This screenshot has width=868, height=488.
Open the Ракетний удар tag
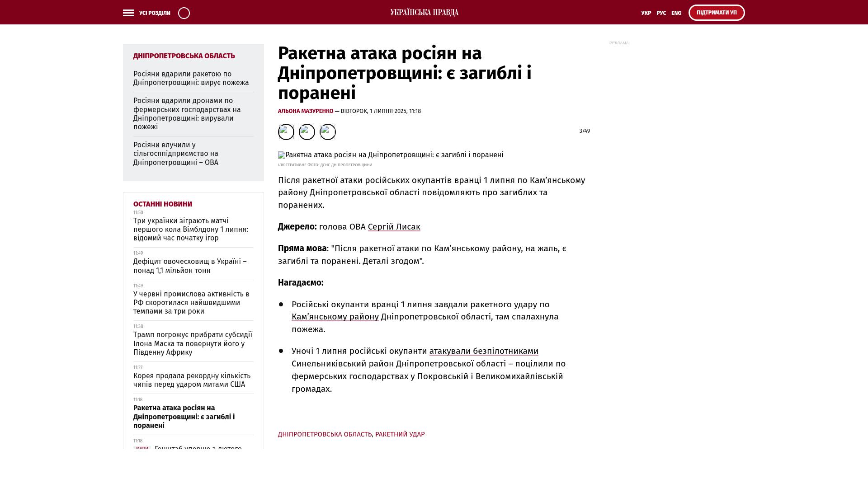pyautogui.click(x=400, y=434)
